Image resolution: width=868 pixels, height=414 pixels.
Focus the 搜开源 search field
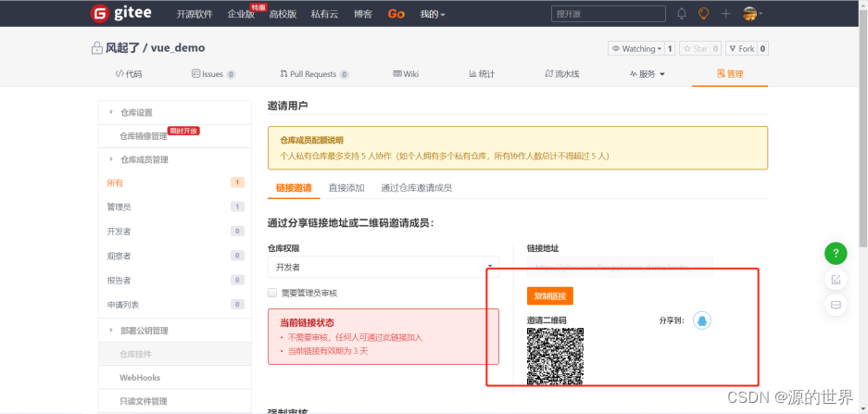click(608, 14)
